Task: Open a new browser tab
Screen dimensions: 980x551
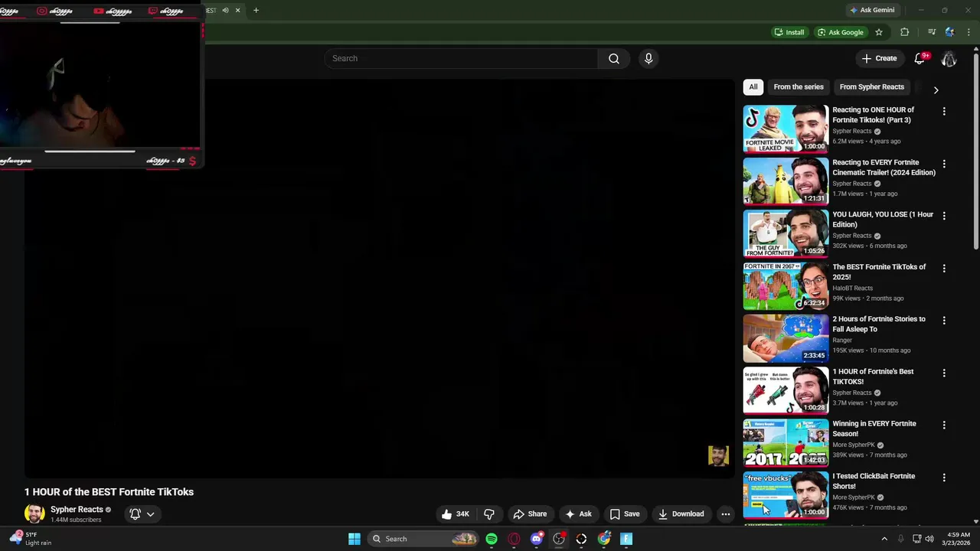Action: point(256,10)
